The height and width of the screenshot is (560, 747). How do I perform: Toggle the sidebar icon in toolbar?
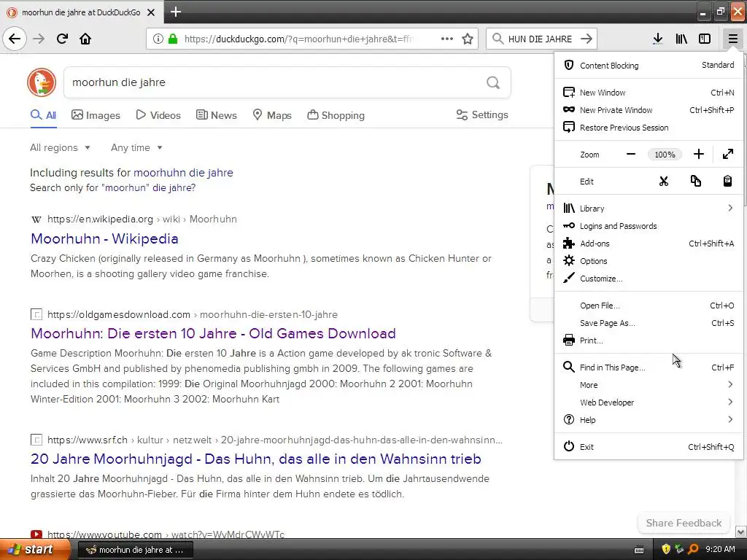coord(705,39)
